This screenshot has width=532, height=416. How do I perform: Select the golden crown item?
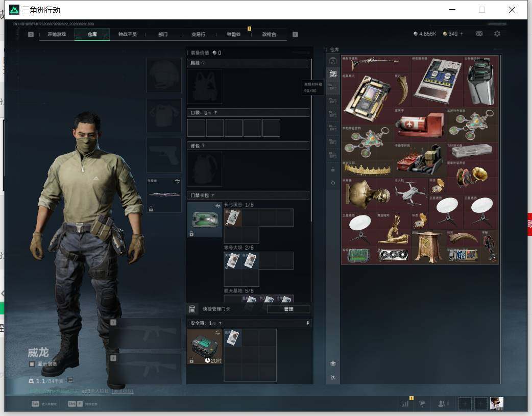point(368,169)
